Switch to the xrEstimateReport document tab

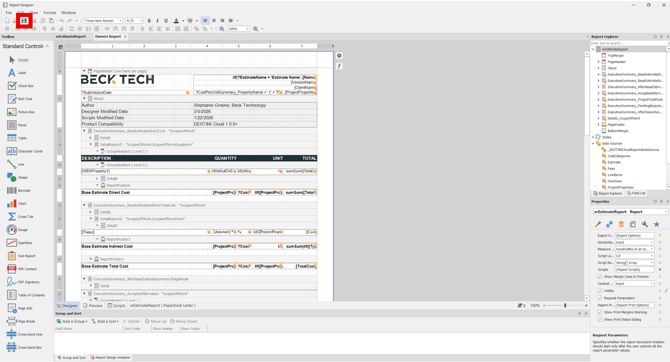(x=71, y=37)
